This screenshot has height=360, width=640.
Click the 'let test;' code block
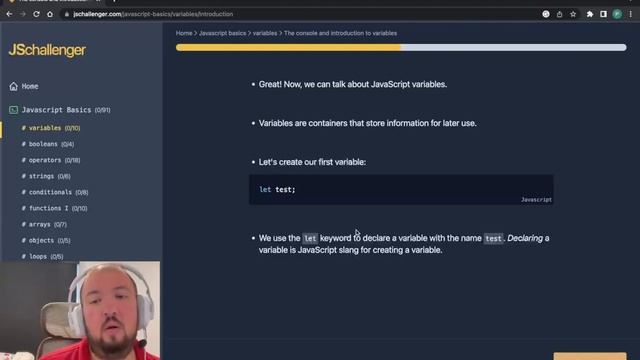(401, 189)
